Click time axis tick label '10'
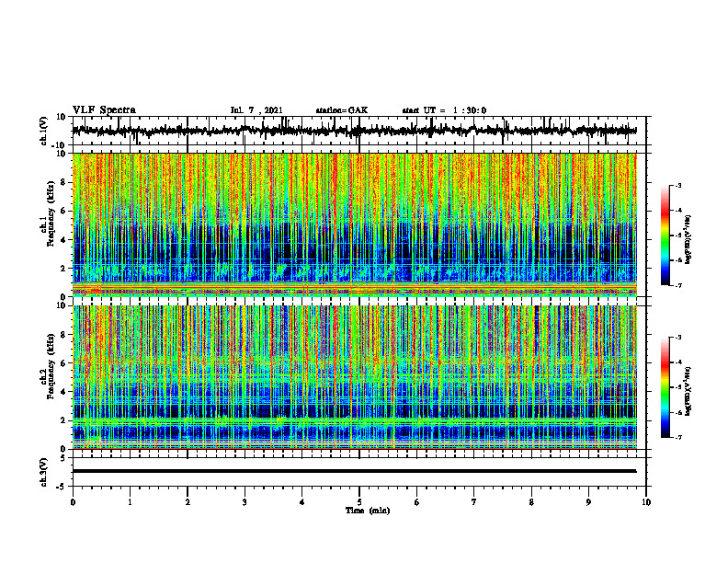 646,502
